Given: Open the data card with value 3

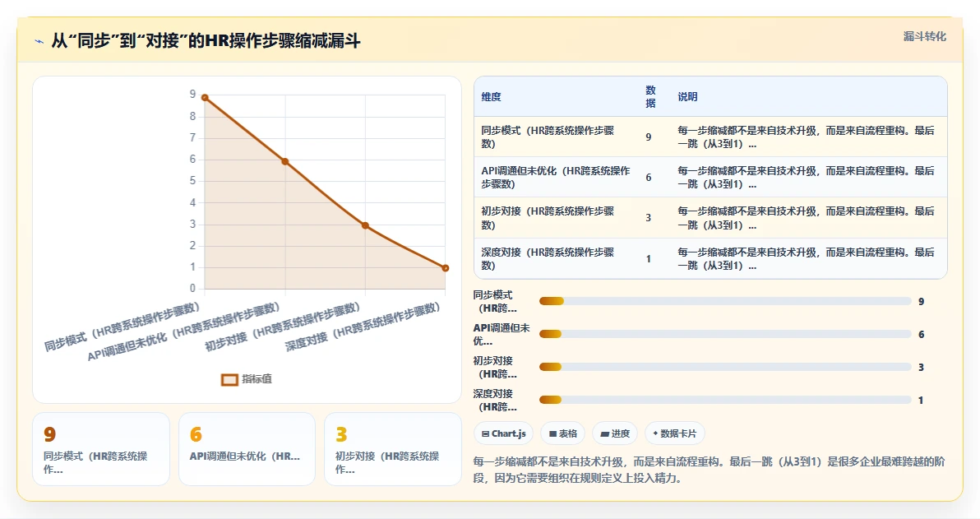Looking at the screenshot, I should 392,449.
